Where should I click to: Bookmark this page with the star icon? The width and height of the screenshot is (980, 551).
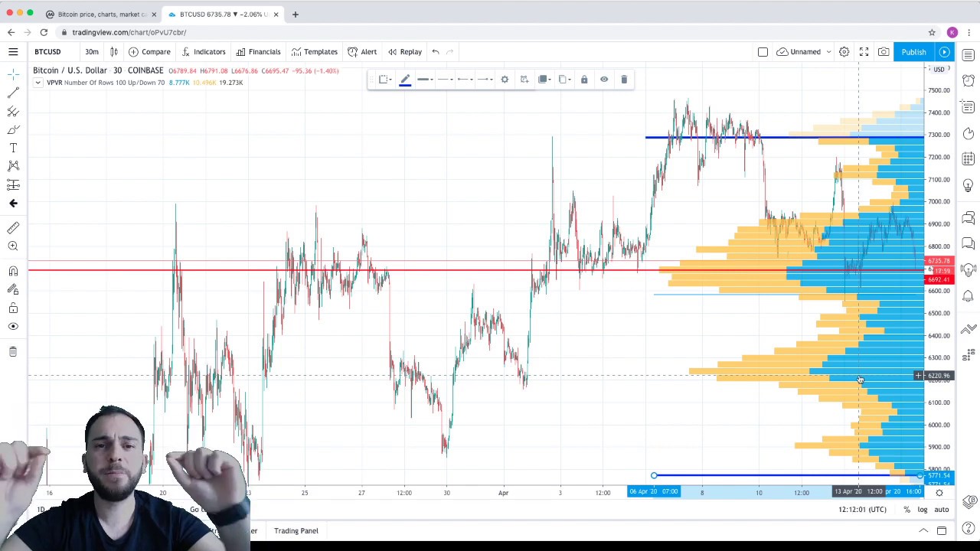pos(932,32)
